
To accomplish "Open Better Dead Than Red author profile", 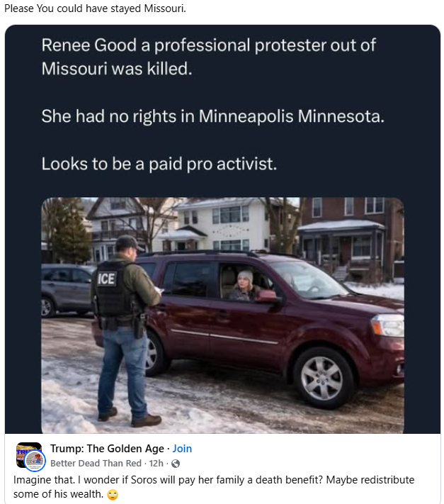I will [96, 463].
